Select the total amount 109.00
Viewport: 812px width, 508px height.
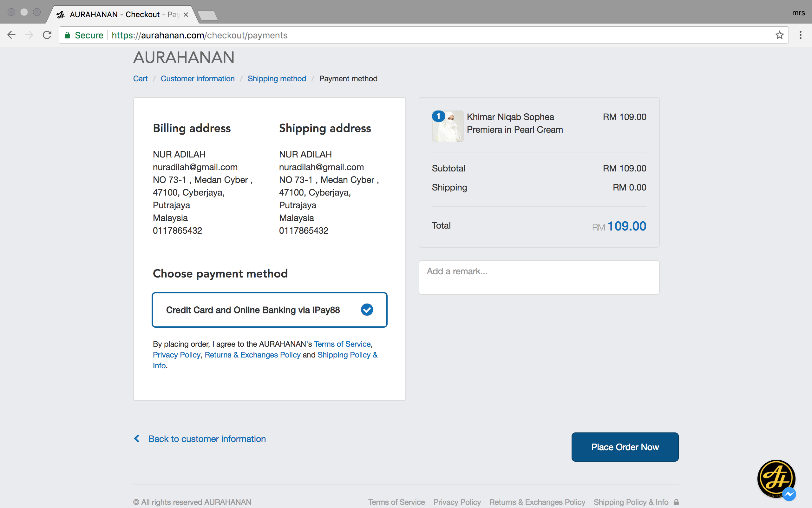click(x=627, y=226)
